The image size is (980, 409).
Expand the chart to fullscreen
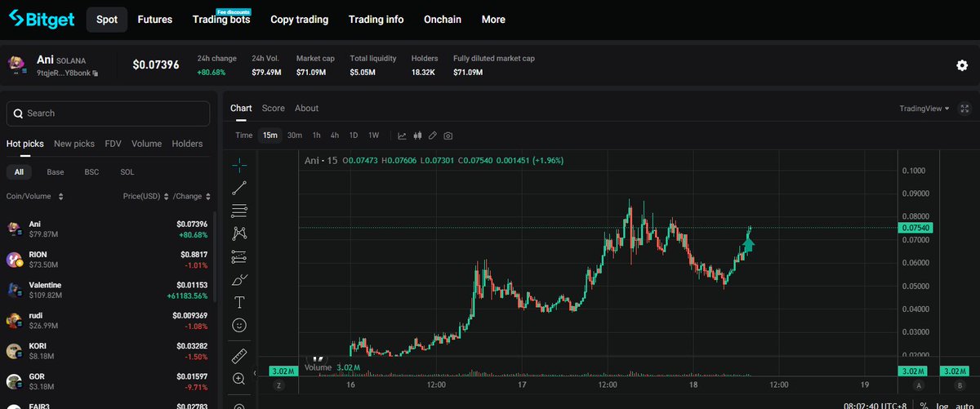click(x=965, y=109)
